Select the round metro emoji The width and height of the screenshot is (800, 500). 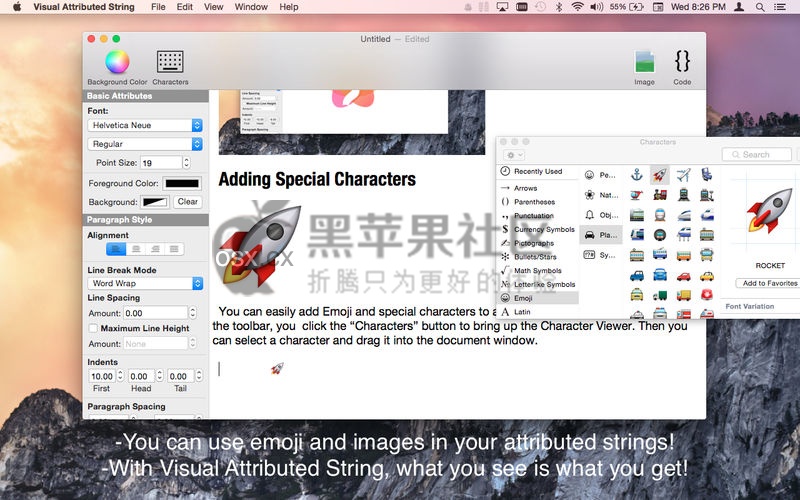pyautogui.click(x=660, y=235)
